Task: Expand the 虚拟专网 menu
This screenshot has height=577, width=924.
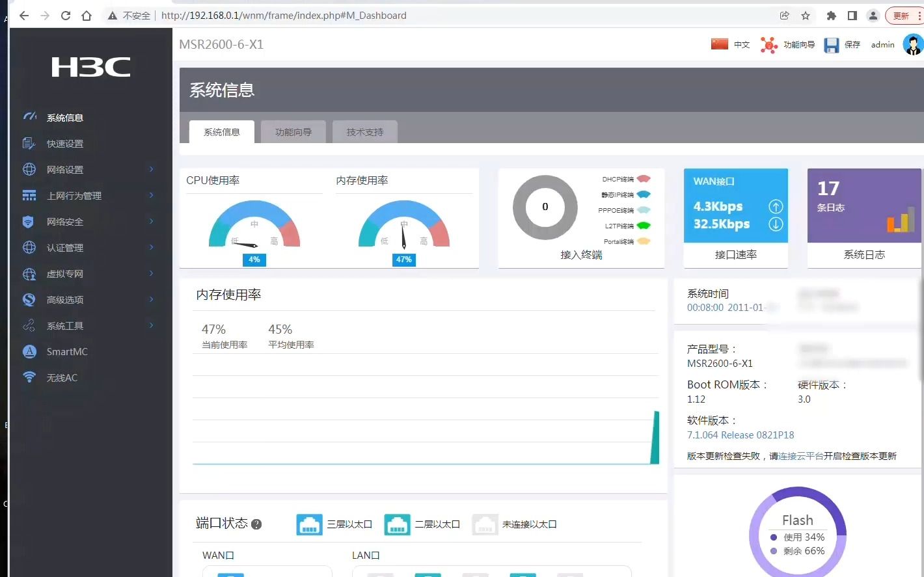Action: [x=64, y=273]
